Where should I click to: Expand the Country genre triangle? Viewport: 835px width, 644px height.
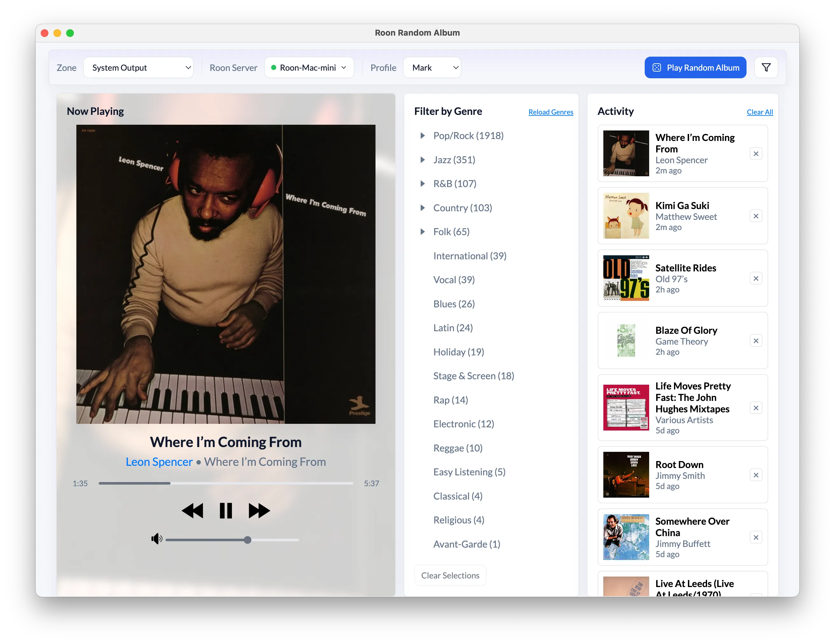click(x=423, y=208)
